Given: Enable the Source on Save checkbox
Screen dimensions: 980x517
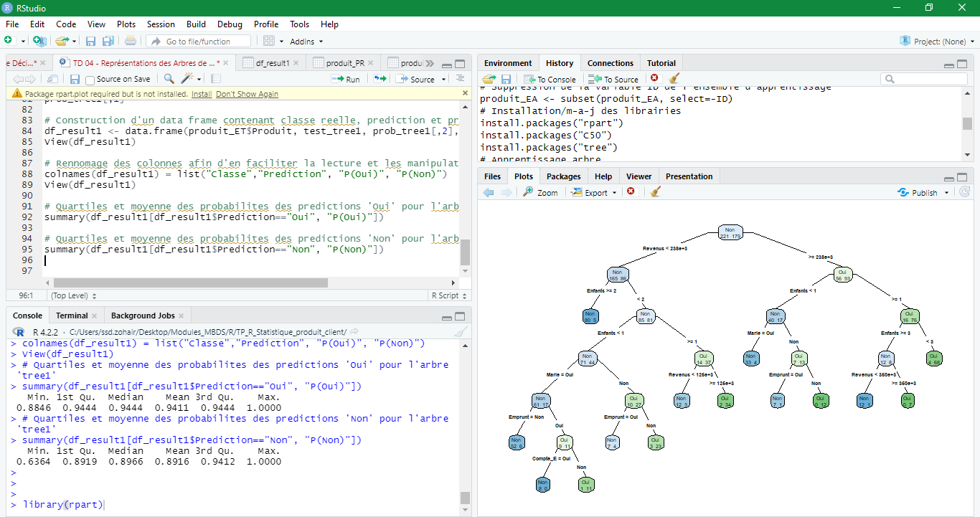Looking at the screenshot, I should tap(88, 79).
